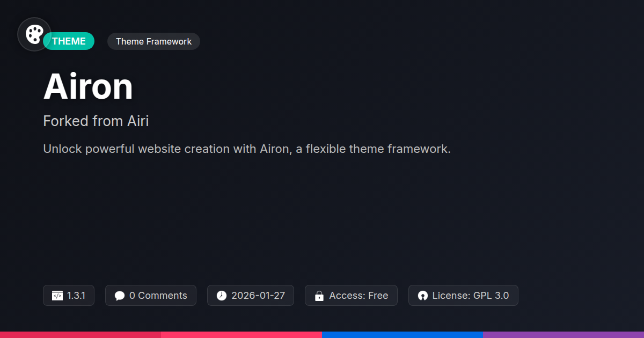The width and height of the screenshot is (644, 338).
Task: Click the code version icon
Action: 57,296
